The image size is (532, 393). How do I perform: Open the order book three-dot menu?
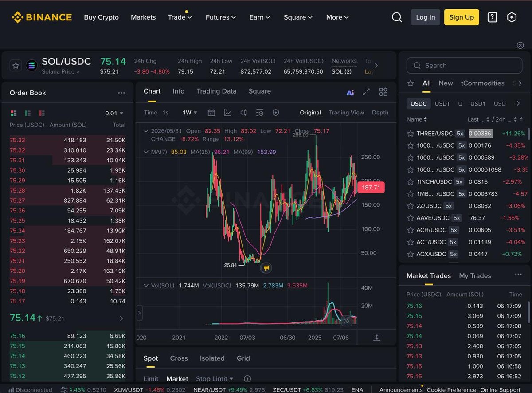(x=121, y=93)
